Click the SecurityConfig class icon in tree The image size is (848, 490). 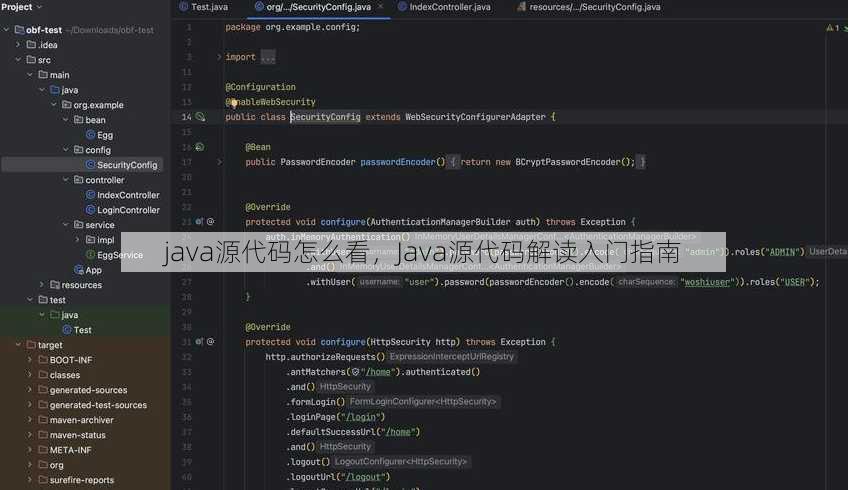90,164
